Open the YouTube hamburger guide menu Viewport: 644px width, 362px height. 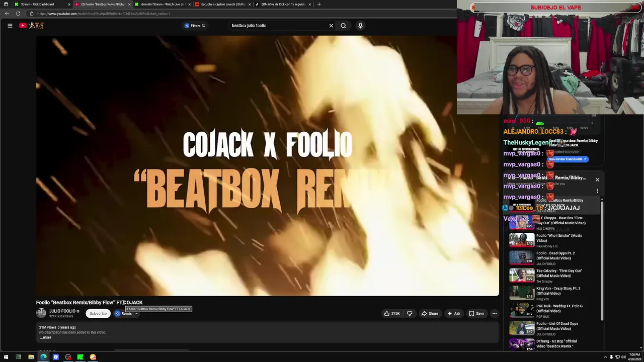point(10,26)
